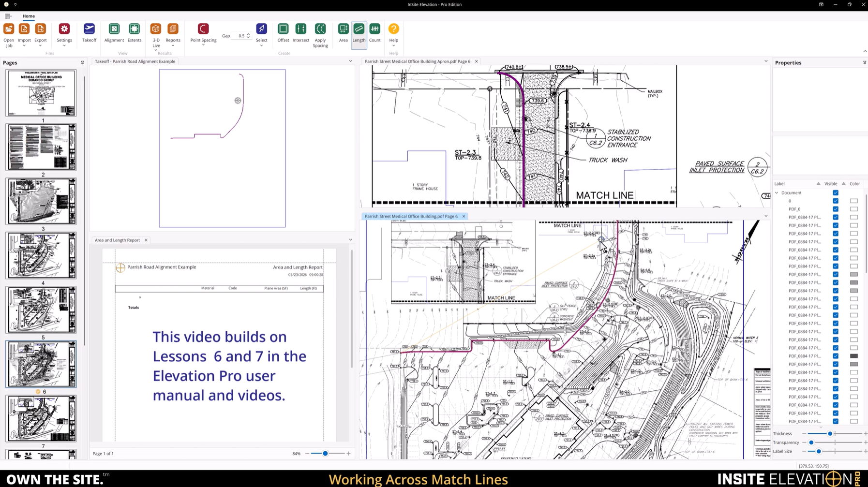Switch to the Home ribbon tab
Screen dimensions: 868x487
[x=29, y=16]
